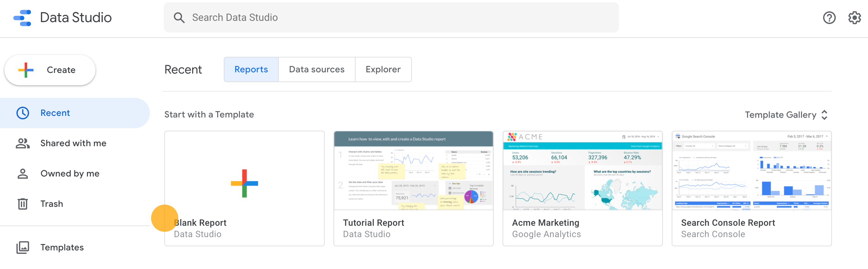Click the Recent clock icon
The width and height of the screenshot is (868, 269).
[x=22, y=113]
